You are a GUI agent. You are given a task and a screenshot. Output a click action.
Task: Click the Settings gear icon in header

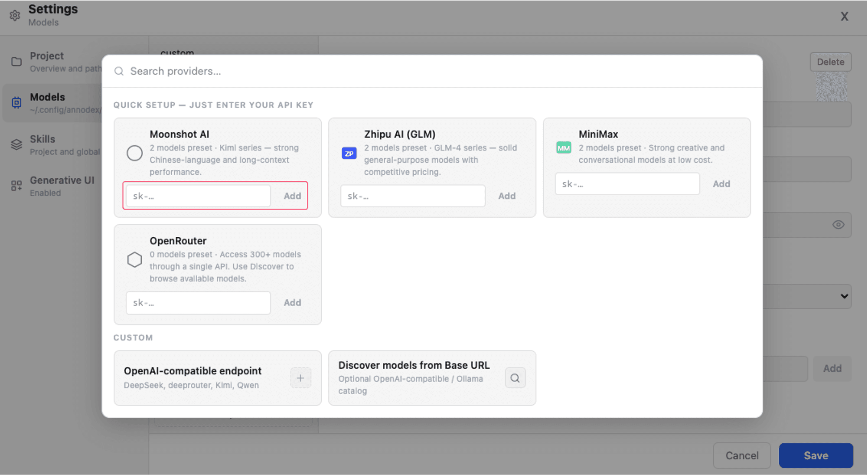click(x=15, y=16)
